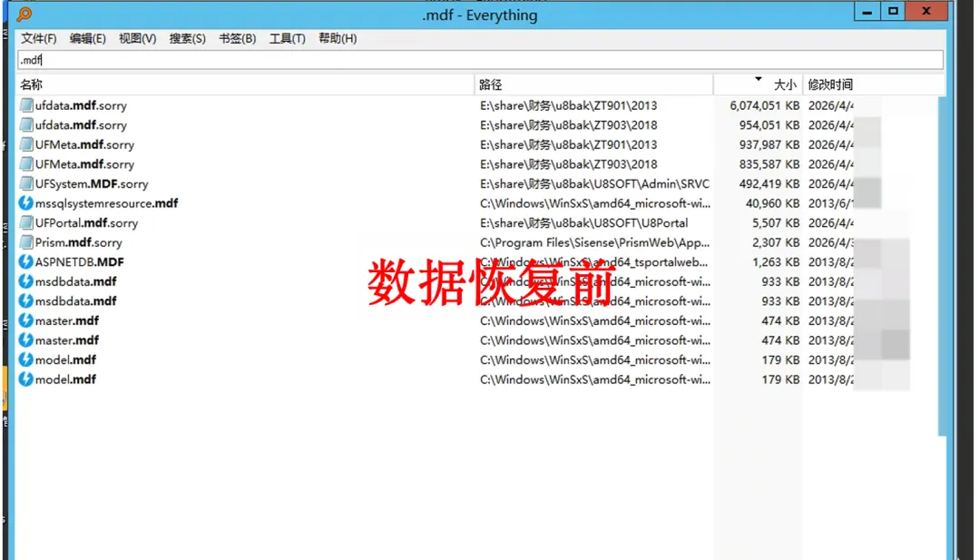980x560 pixels.
Task: Click the 835,587 KB size cell
Action: tap(769, 163)
